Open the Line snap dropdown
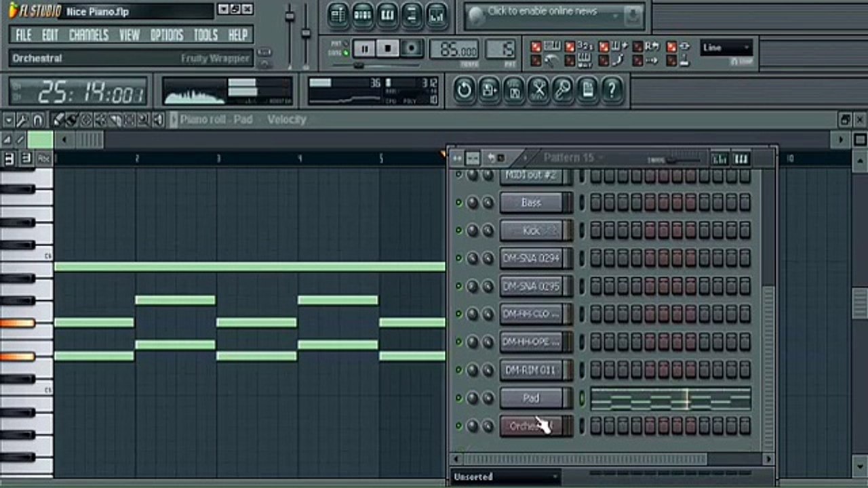The image size is (868, 488). (726, 47)
